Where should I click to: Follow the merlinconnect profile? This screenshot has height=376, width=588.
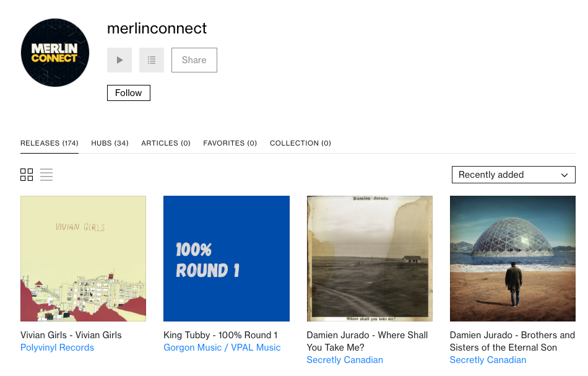[x=129, y=93]
